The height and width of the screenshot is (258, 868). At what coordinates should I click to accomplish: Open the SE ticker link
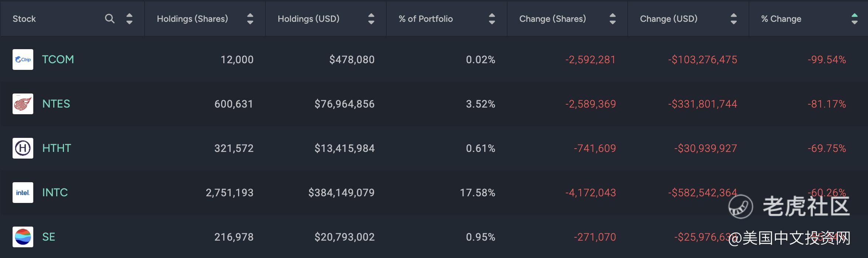click(49, 237)
